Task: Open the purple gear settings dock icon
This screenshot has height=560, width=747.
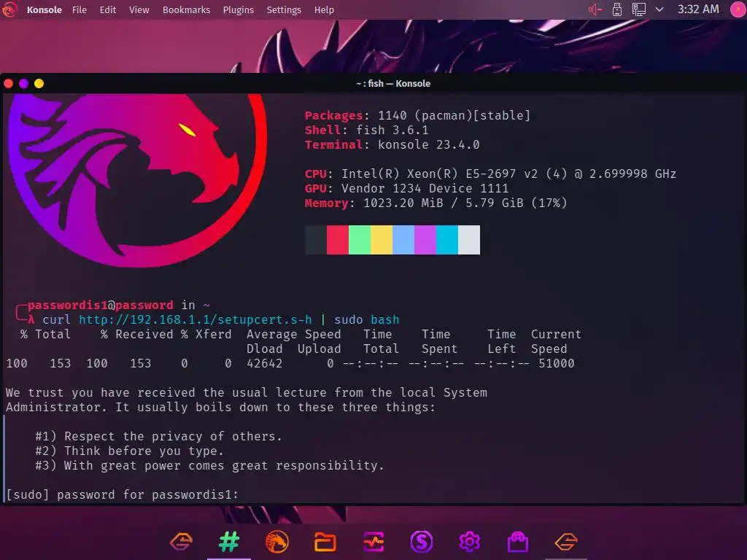Action: point(470,542)
